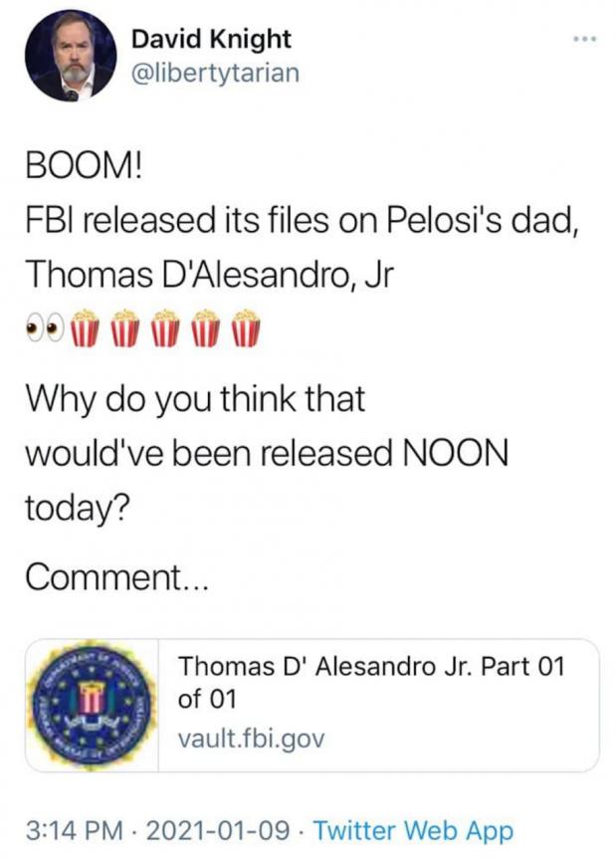Viewport: 616px width, 859px height.
Task: Click the 2021-01-09 date
Action: [x=216, y=829]
